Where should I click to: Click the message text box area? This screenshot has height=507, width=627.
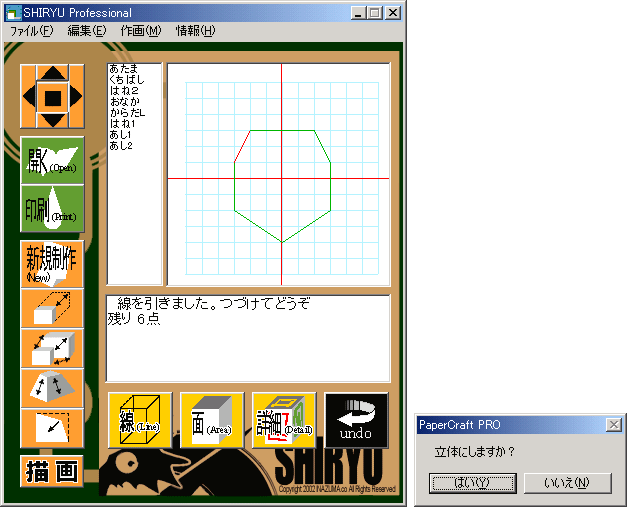(x=248, y=339)
